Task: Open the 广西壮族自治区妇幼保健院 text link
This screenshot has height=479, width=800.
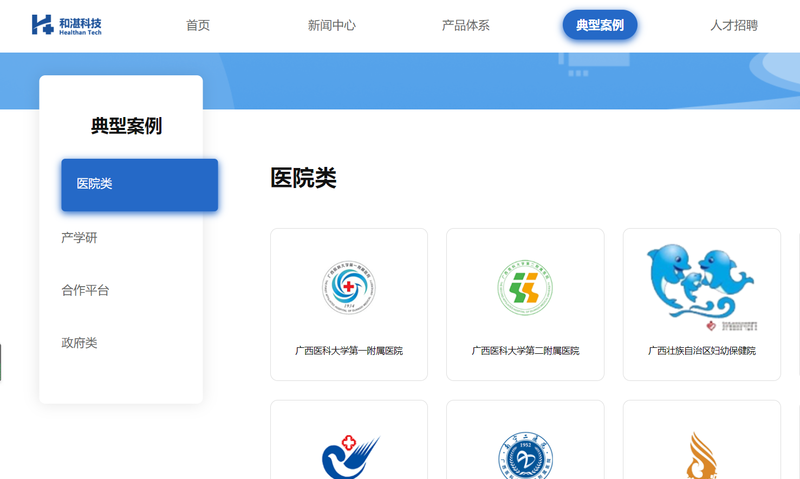Action: pos(702,351)
